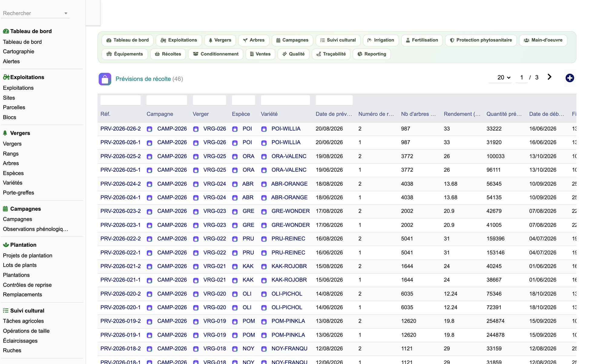Click the Vergers sidebar tree icon
Image resolution: width=589 pixels, height=364 pixels.
tap(5, 133)
